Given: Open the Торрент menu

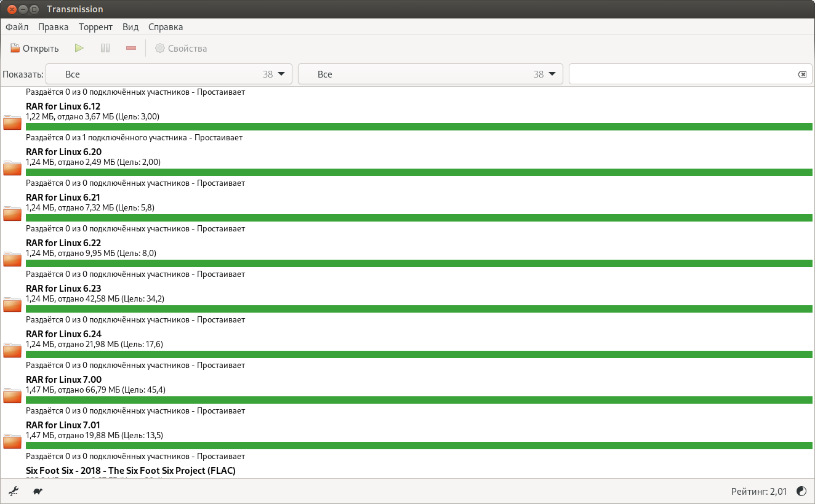Looking at the screenshot, I should pos(95,27).
